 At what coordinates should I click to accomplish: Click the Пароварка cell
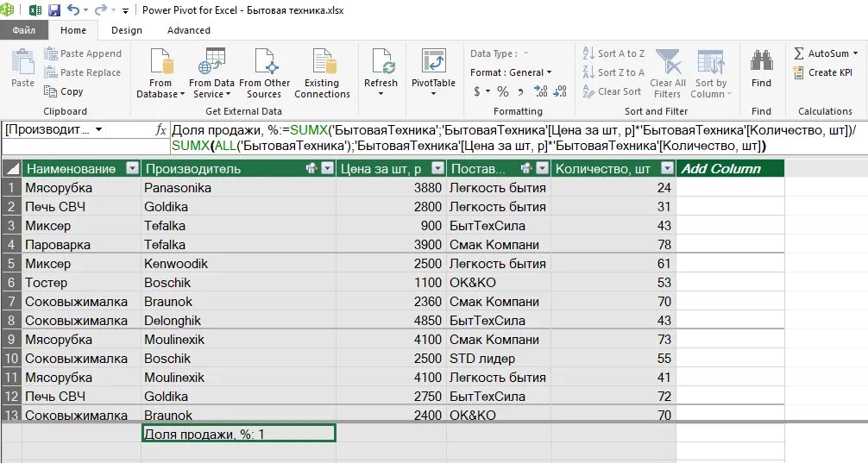point(81,245)
